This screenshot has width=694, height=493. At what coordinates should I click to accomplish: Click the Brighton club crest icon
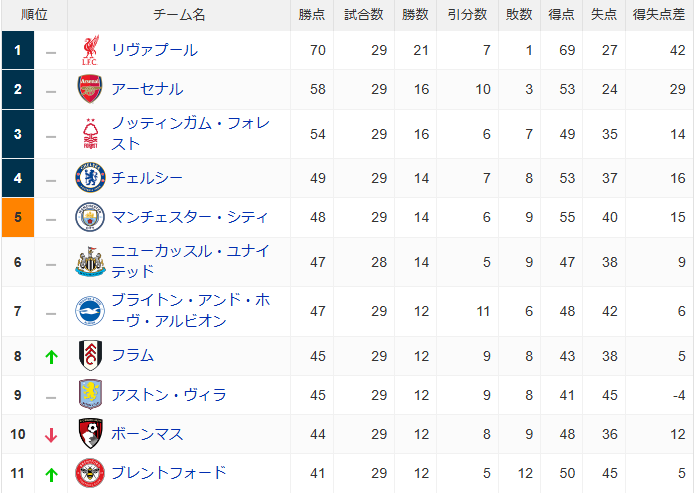coord(90,311)
